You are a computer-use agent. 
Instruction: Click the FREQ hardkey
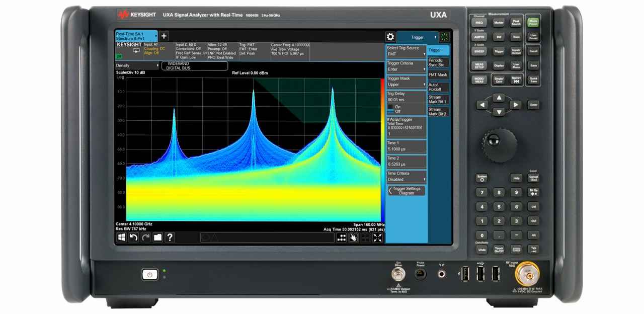[479, 23]
